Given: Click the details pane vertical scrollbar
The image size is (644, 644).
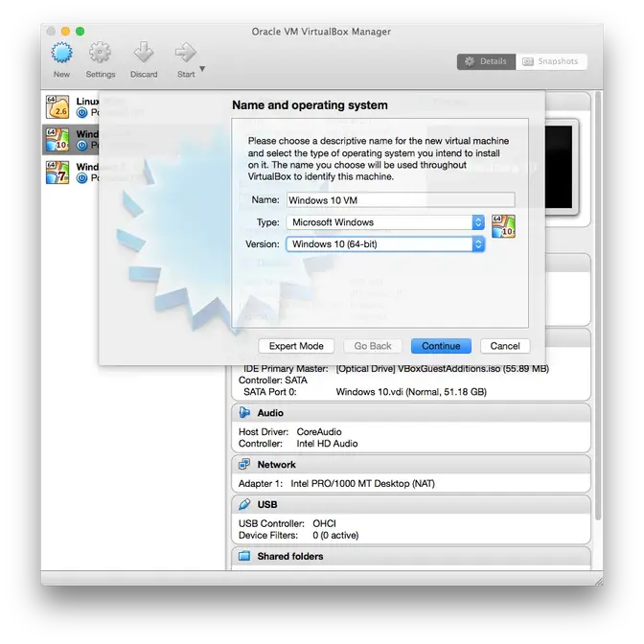Looking at the screenshot, I should coord(598,306).
